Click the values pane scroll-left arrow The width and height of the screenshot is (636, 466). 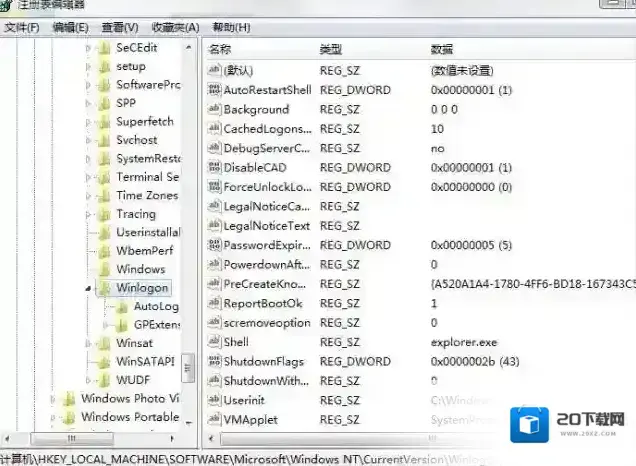click(x=211, y=438)
